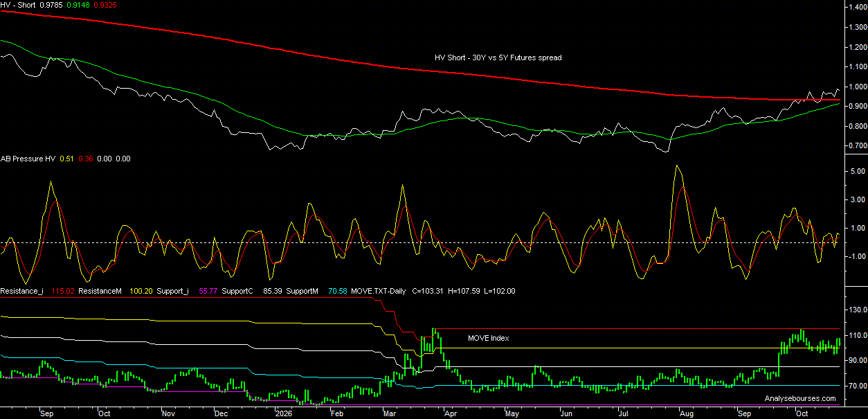Select the red 0.36 pressure value
Image resolution: width=868 pixels, height=419 pixels.
point(87,159)
